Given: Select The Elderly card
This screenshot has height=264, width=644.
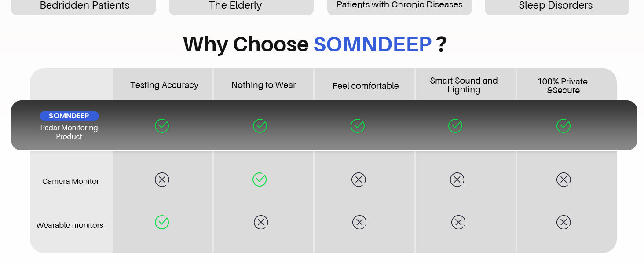Looking at the screenshot, I should tap(241, 6).
